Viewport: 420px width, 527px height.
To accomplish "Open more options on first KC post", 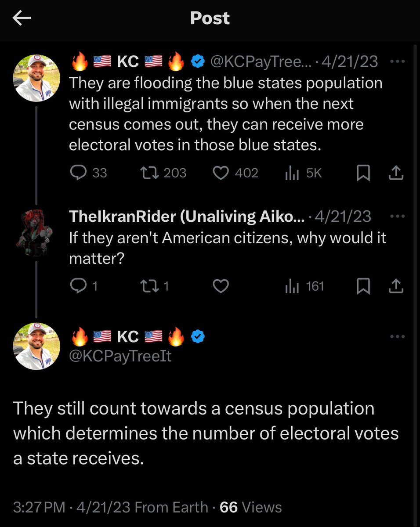I will 397,62.
